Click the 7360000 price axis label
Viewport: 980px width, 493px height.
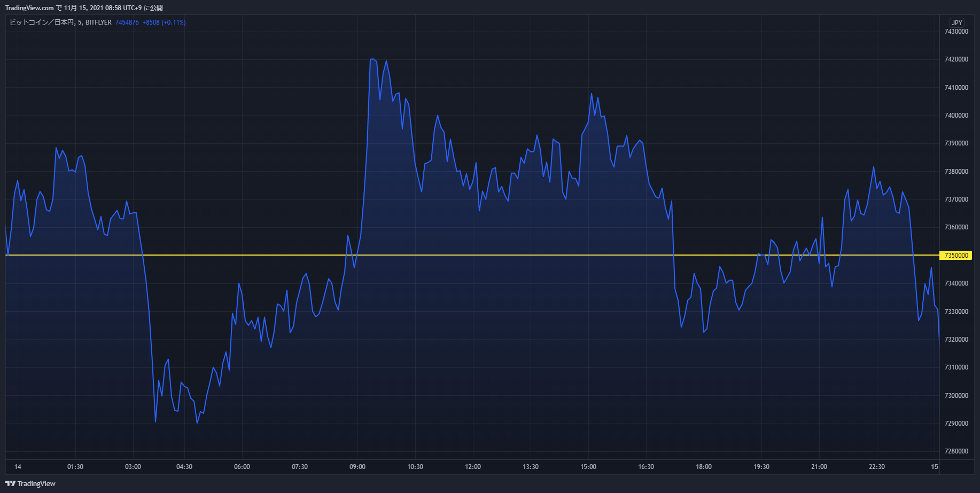pos(956,227)
